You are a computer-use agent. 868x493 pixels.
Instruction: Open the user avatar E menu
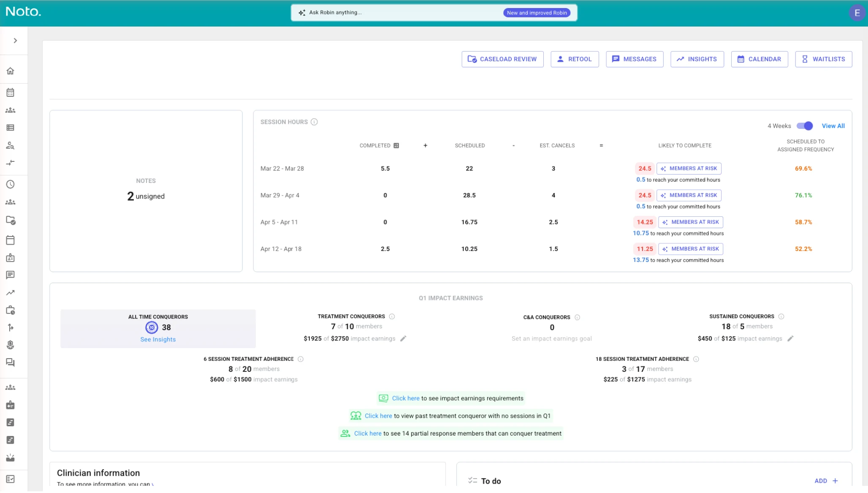click(x=857, y=13)
